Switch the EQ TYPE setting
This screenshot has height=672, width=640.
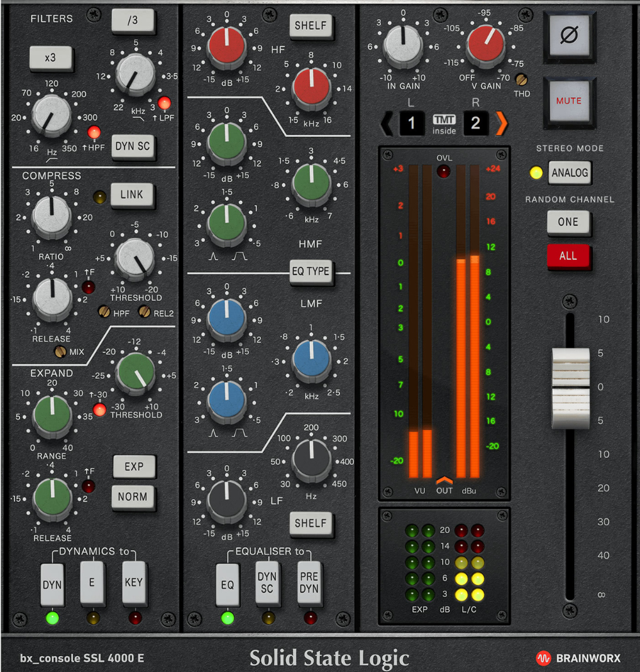click(x=311, y=272)
